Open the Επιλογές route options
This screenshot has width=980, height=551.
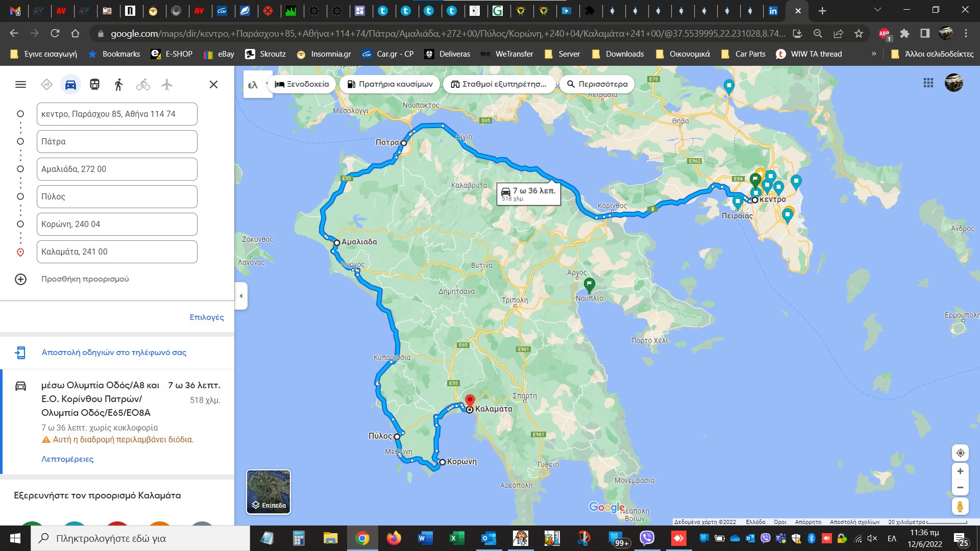[x=207, y=317]
